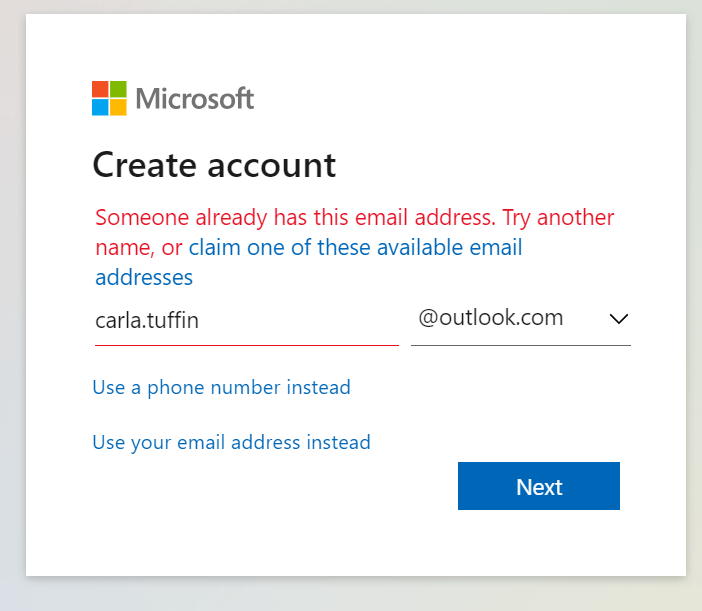The height and width of the screenshot is (611, 702).
Task: Click the Create account heading
Action: tap(214, 164)
